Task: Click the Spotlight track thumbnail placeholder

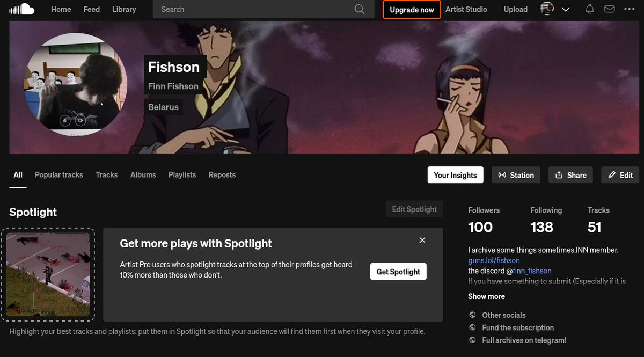Action: (48, 274)
